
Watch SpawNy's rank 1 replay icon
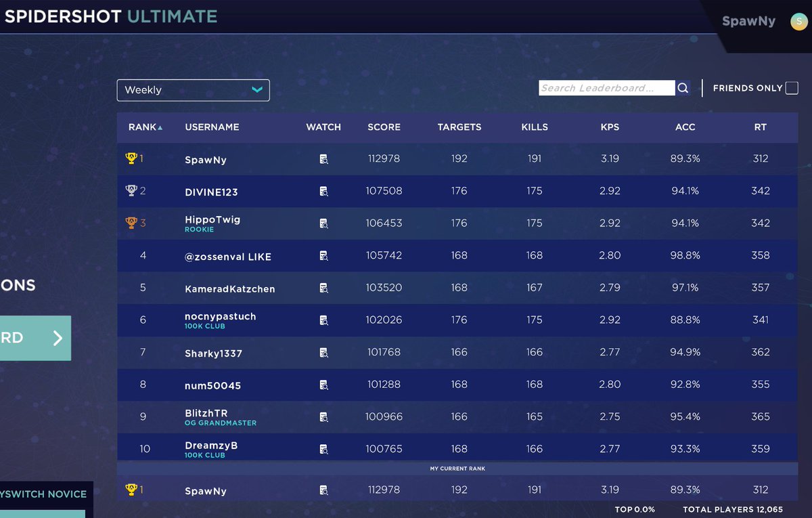pyautogui.click(x=323, y=159)
